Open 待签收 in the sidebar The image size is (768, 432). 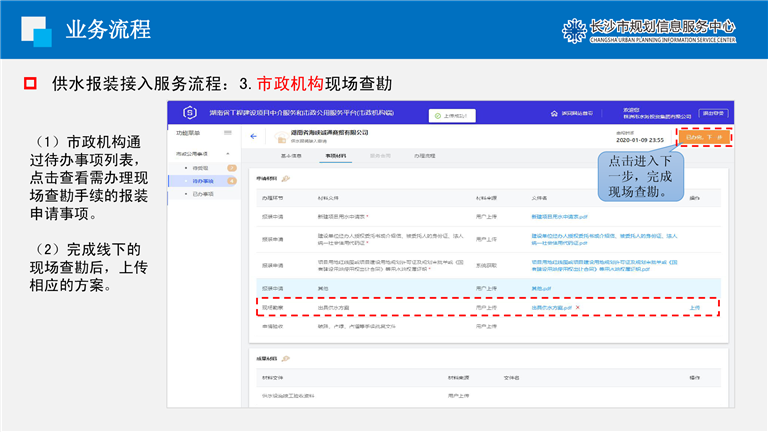click(x=200, y=167)
